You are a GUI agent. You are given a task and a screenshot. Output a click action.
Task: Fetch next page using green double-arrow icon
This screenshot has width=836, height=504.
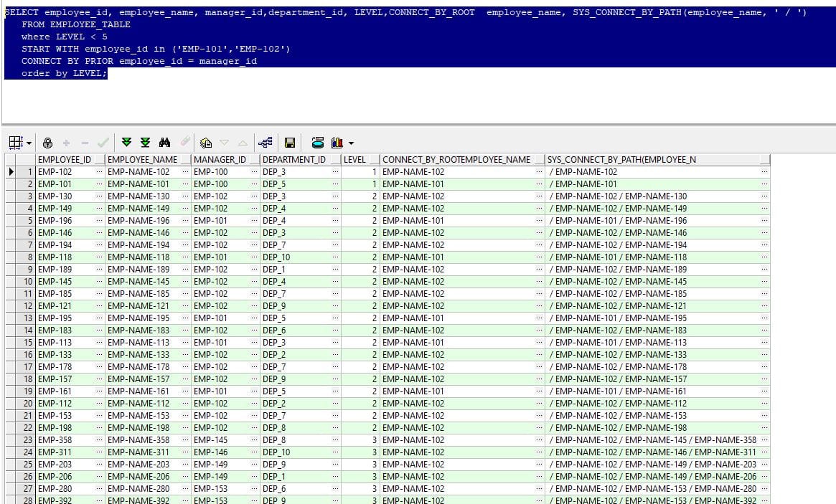click(126, 142)
